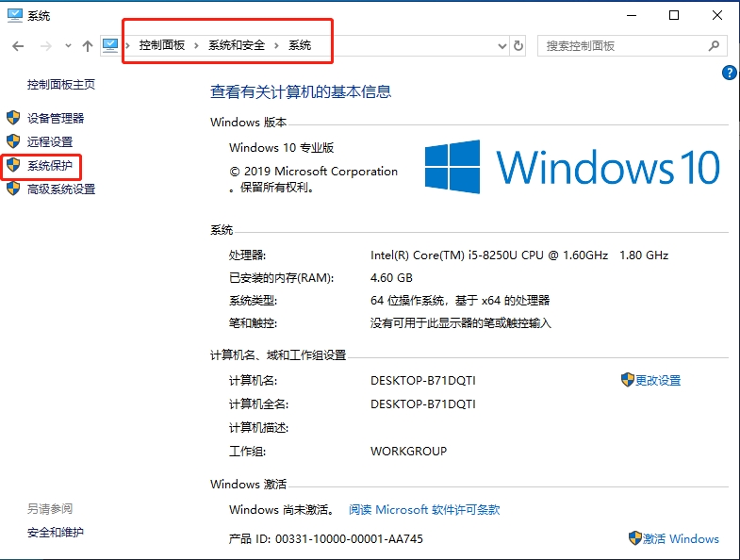This screenshot has width=740, height=560.
Task: Click the Windows 10 专业版 text
Action: click(x=281, y=148)
